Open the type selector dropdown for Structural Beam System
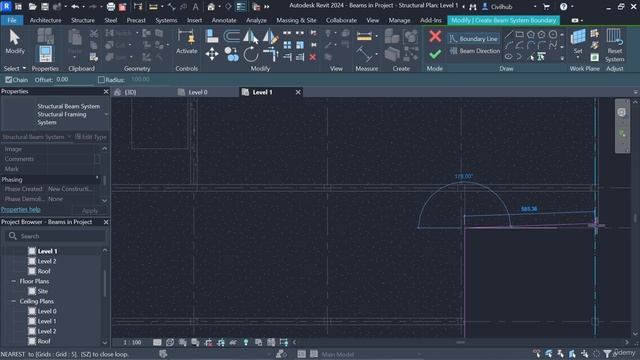Viewport: 640px width, 360px height. pyautogui.click(x=107, y=114)
